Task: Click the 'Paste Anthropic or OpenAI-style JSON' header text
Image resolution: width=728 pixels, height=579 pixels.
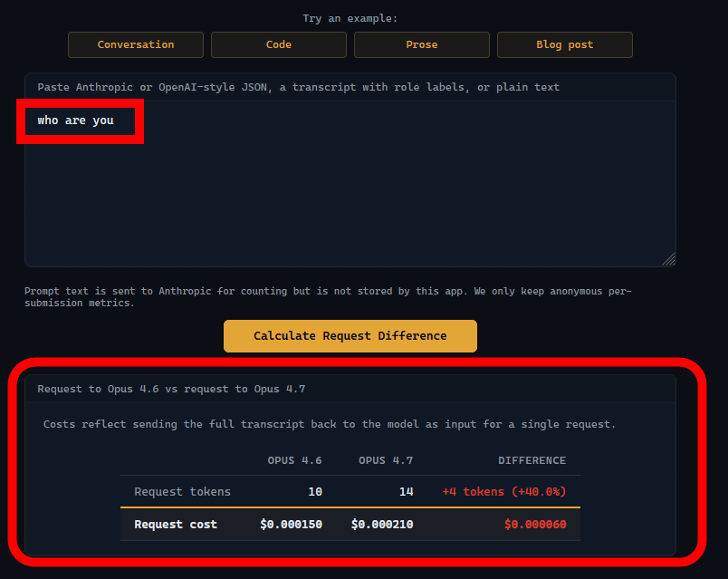Action: pyautogui.click(x=299, y=87)
